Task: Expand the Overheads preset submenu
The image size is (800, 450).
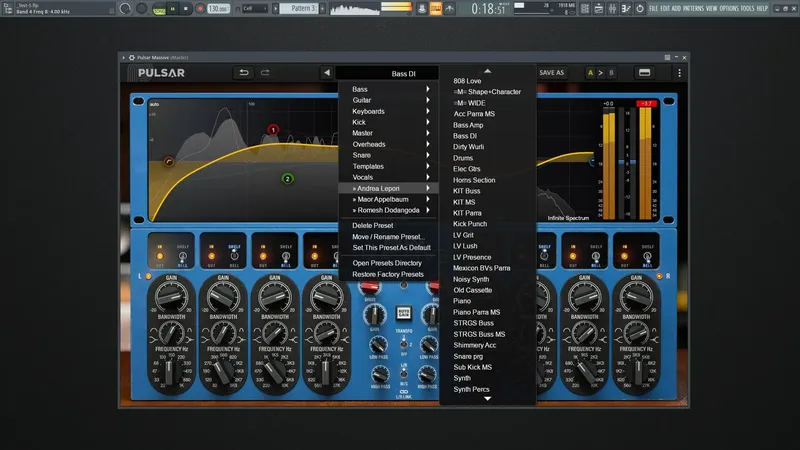Action: pos(390,144)
